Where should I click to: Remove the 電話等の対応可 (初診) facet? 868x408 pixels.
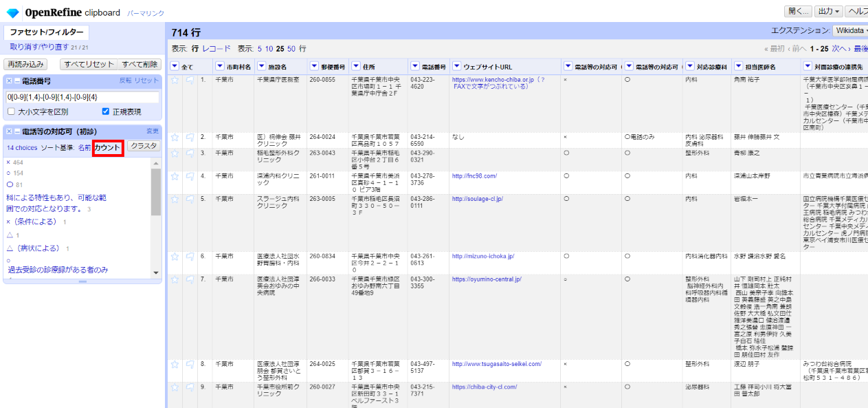coord(9,131)
